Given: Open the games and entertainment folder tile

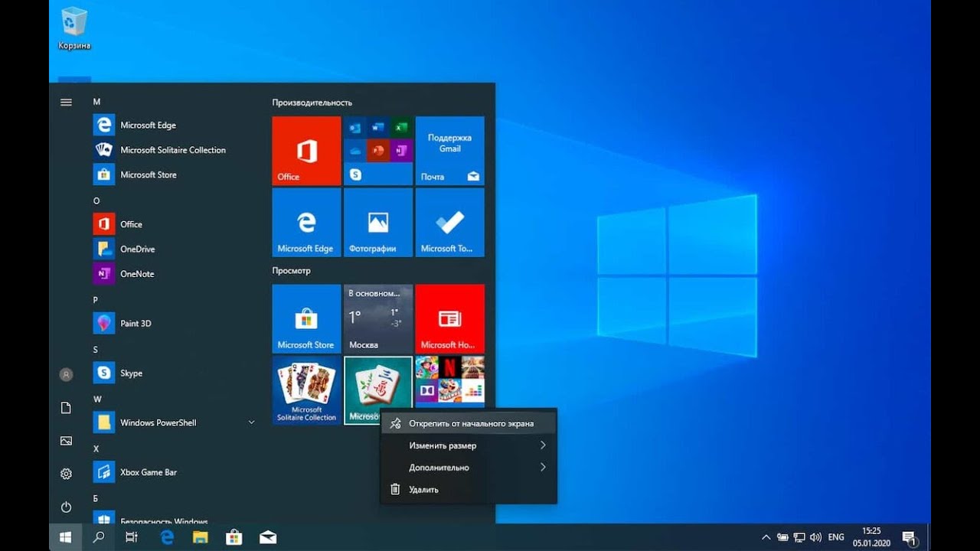Looking at the screenshot, I should (x=450, y=382).
